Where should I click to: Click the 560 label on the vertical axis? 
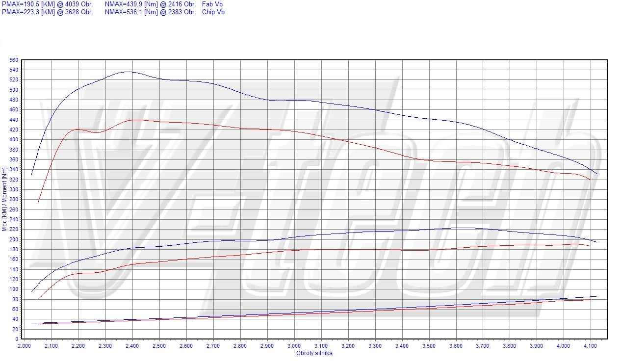tap(14, 60)
